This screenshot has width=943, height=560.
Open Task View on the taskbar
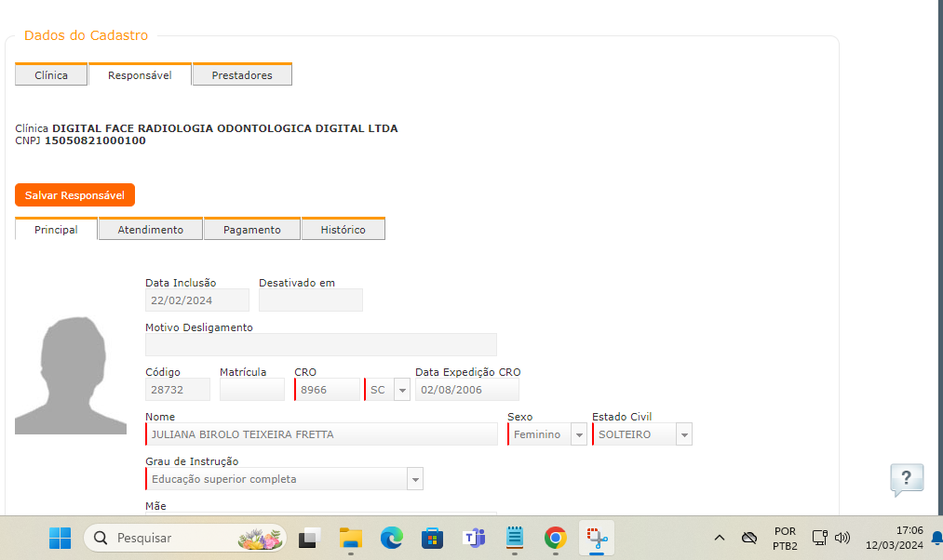pos(309,538)
